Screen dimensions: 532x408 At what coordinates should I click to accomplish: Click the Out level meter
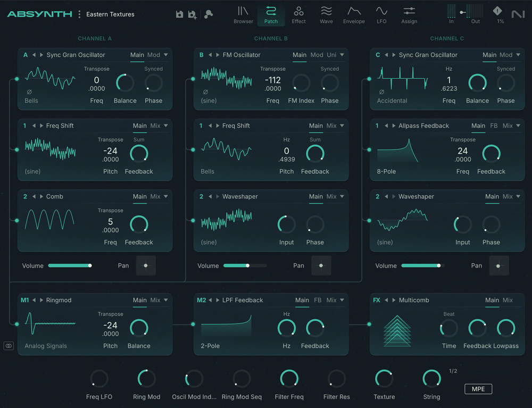tap(475, 11)
